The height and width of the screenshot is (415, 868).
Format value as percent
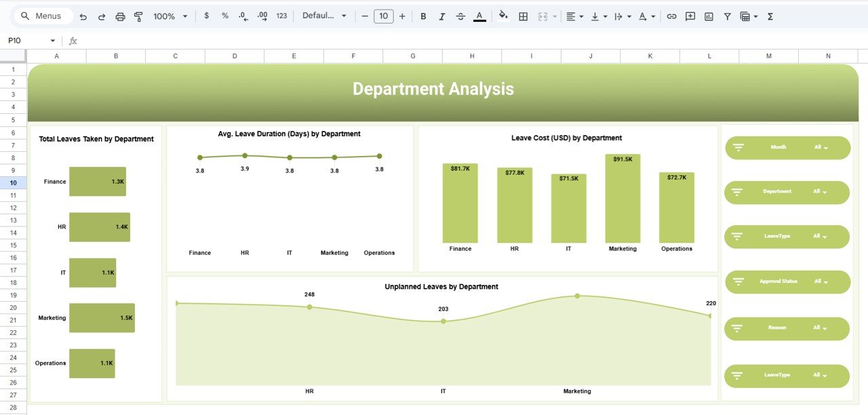pyautogui.click(x=224, y=16)
